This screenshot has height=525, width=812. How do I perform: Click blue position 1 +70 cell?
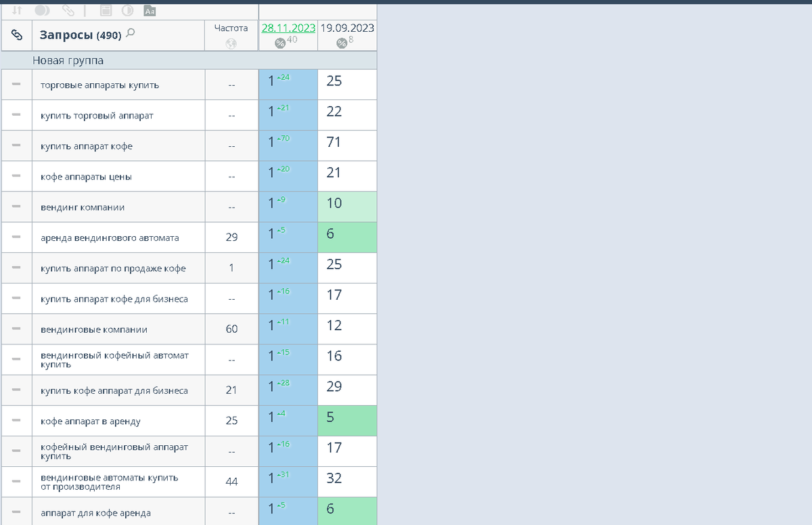[288, 145]
